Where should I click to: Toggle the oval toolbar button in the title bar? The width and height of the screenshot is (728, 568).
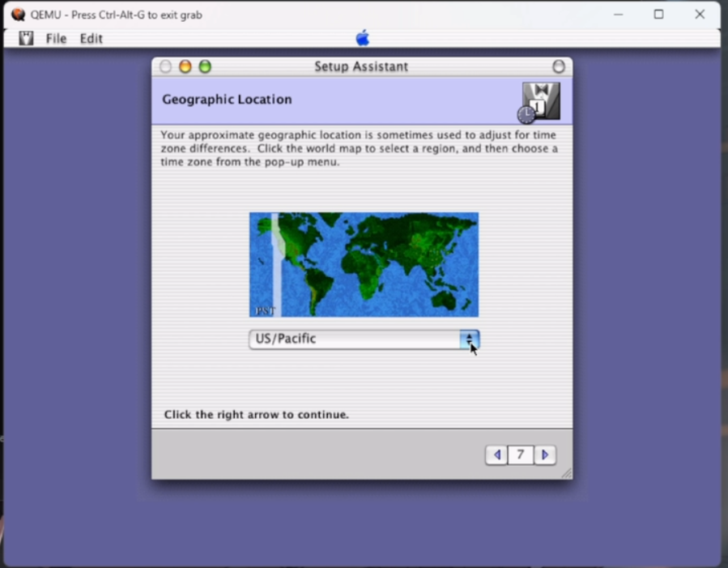click(x=558, y=66)
